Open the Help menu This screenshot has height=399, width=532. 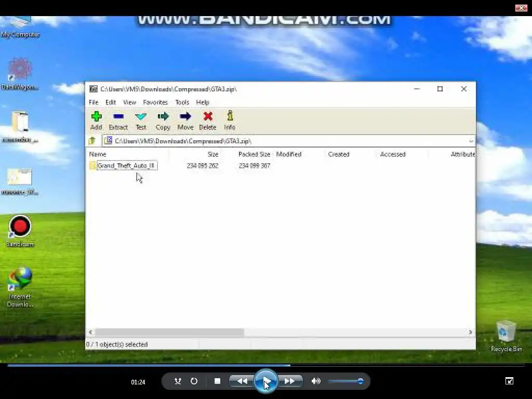point(203,102)
